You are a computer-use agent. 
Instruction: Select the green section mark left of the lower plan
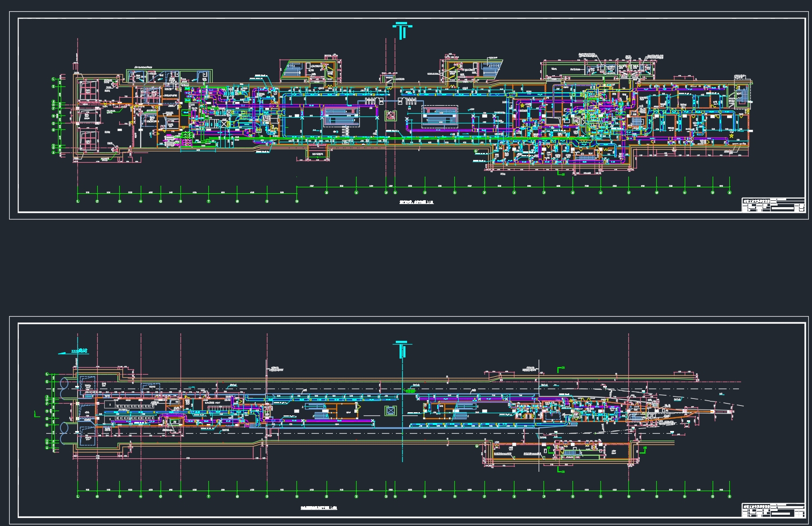37,413
